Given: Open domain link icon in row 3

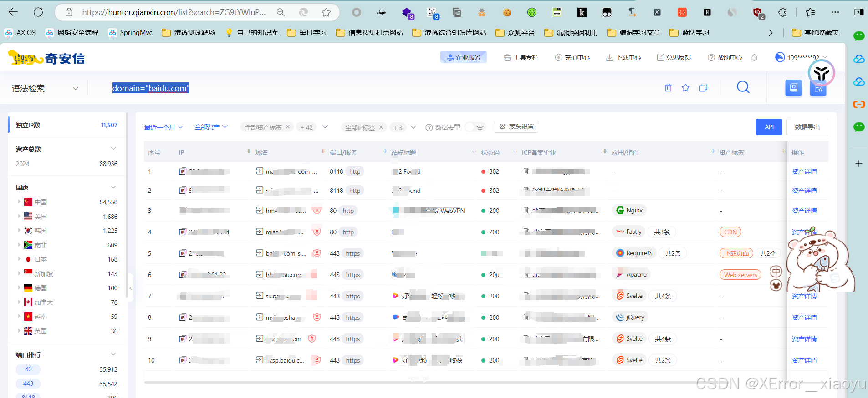Looking at the screenshot, I should click(260, 210).
